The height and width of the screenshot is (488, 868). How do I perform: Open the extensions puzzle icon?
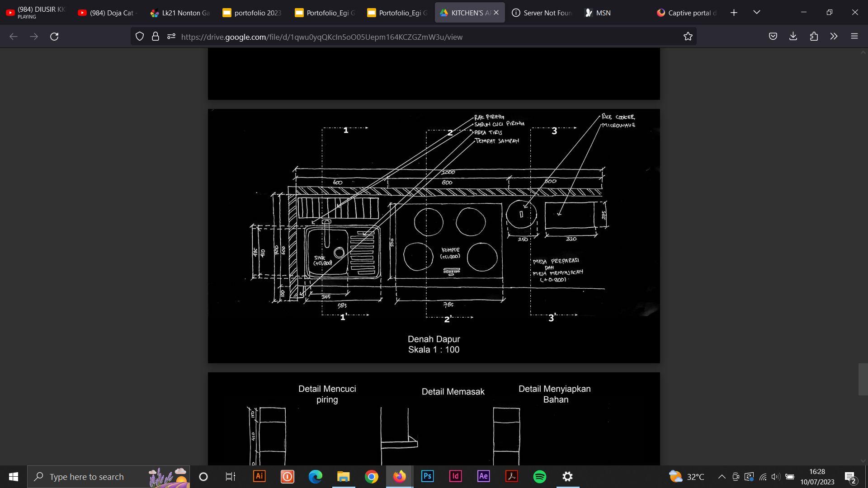click(814, 37)
